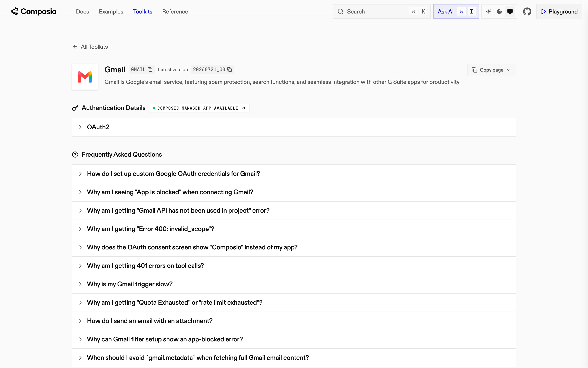Open the Reference nav item
This screenshot has width=588, height=368.
175,11
